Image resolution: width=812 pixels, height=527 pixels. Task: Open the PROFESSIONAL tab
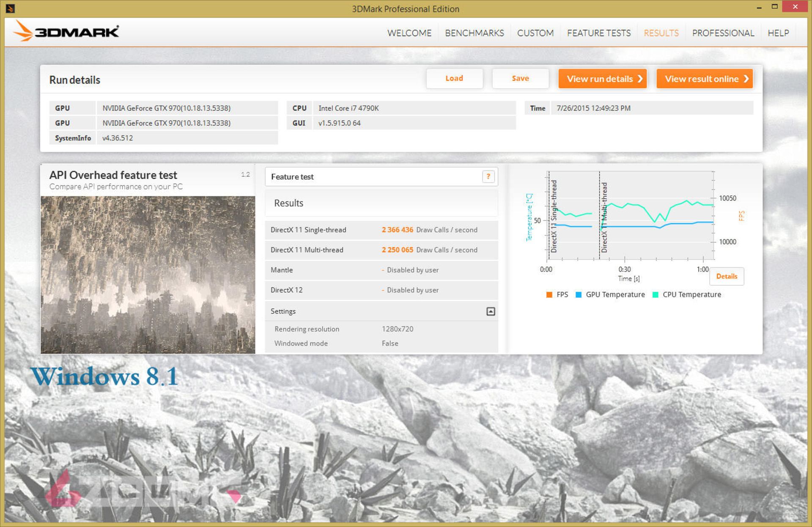(723, 33)
